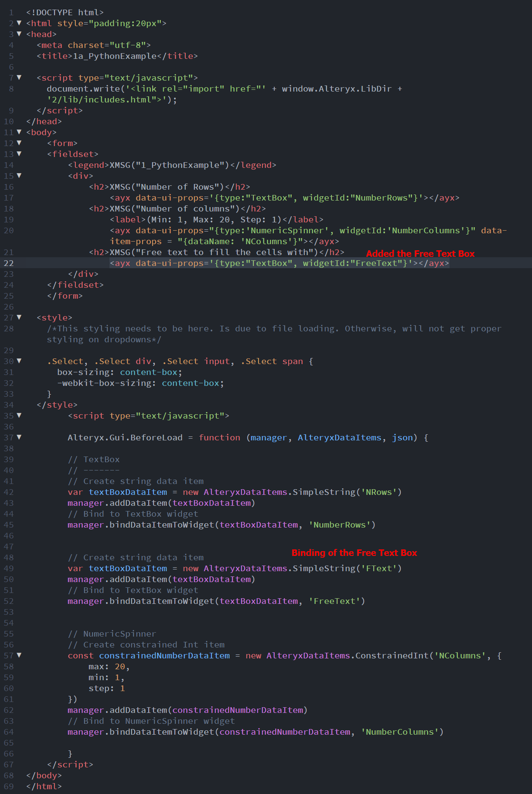The image size is (532, 794).
Task: Click step: 1 on line 60
Action: (x=107, y=688)
